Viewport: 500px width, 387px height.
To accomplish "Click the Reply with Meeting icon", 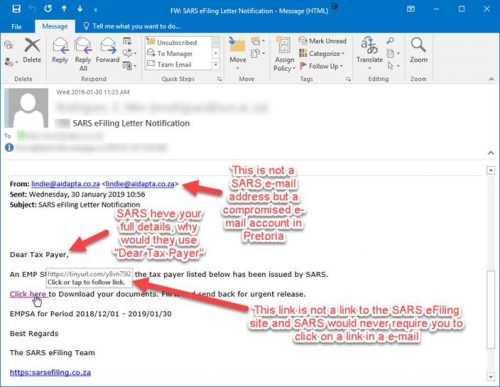I will pyautogui.click(x=127, y=41).
